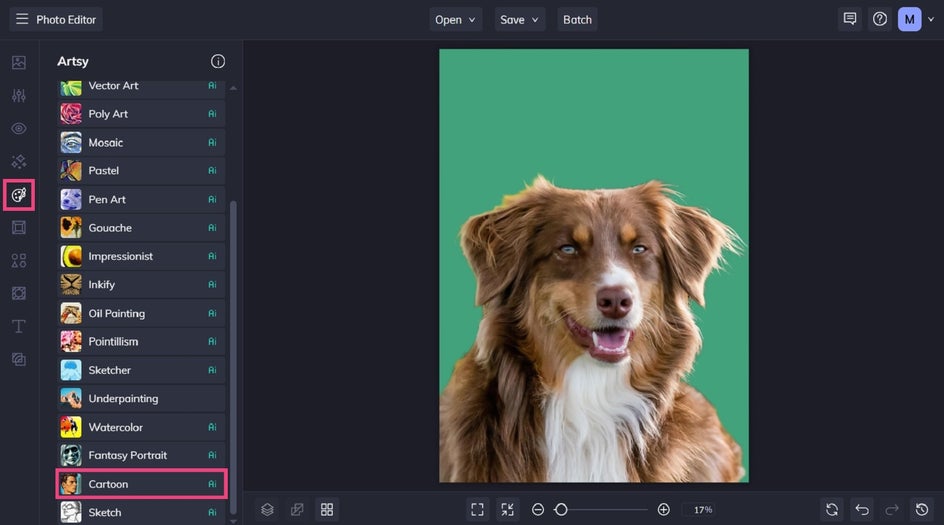Viewport: 944px width, 525px height.
Task: Click the Gouache thumbnail image
Action: coord(71,228)
